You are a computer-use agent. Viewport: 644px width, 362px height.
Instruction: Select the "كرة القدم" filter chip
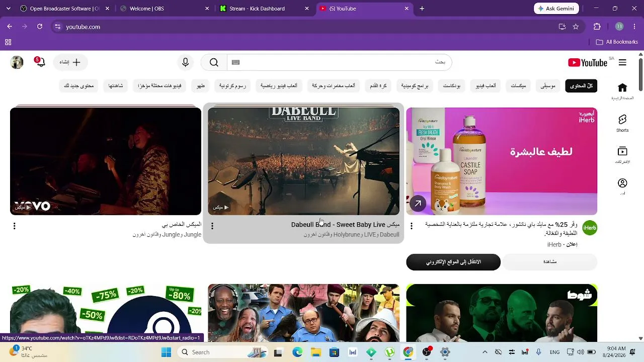[378, 86]
